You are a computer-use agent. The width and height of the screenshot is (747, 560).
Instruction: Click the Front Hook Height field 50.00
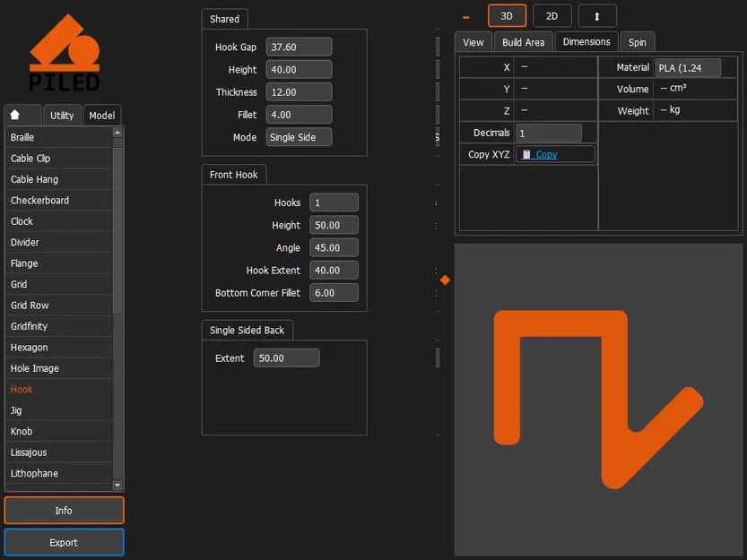pyautogui.click(x=334, y=225)
